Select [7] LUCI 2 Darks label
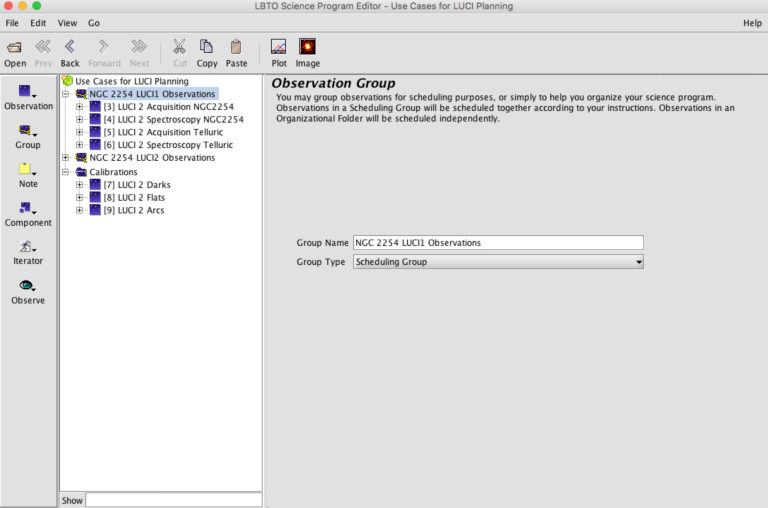Image resolution: width=768 pixels, height=508 pixels. 137,185
